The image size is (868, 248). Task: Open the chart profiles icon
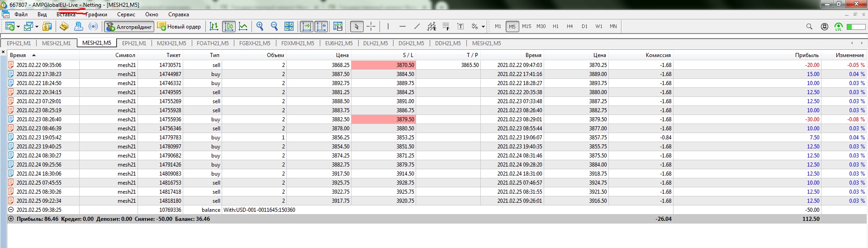click(28, 27)
